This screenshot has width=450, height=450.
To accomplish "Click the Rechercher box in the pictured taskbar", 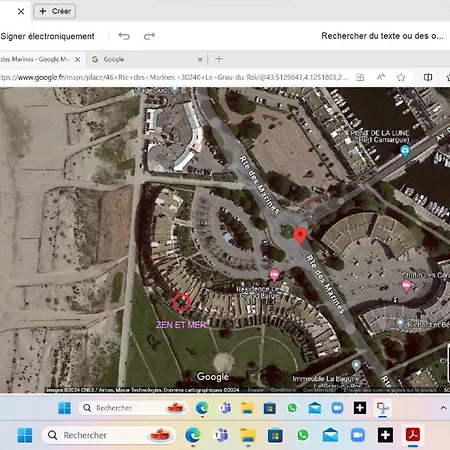I will pyautogui.click(x=133, y=408).
